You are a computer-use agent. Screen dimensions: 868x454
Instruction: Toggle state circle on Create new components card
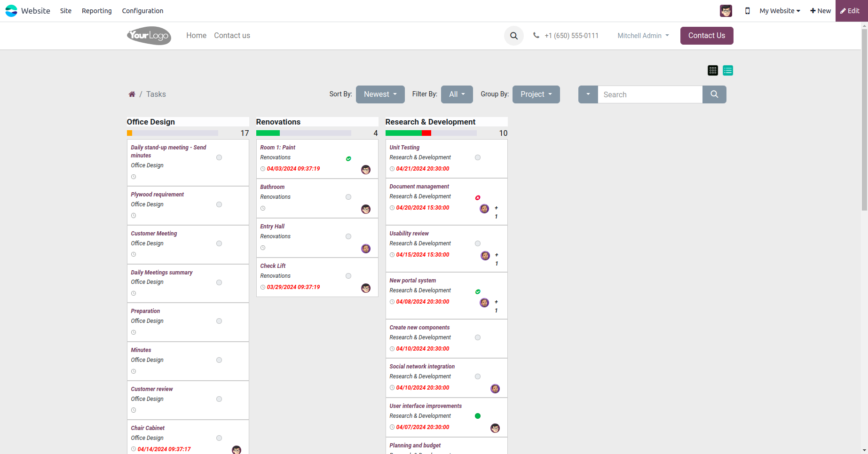[478, 337]
